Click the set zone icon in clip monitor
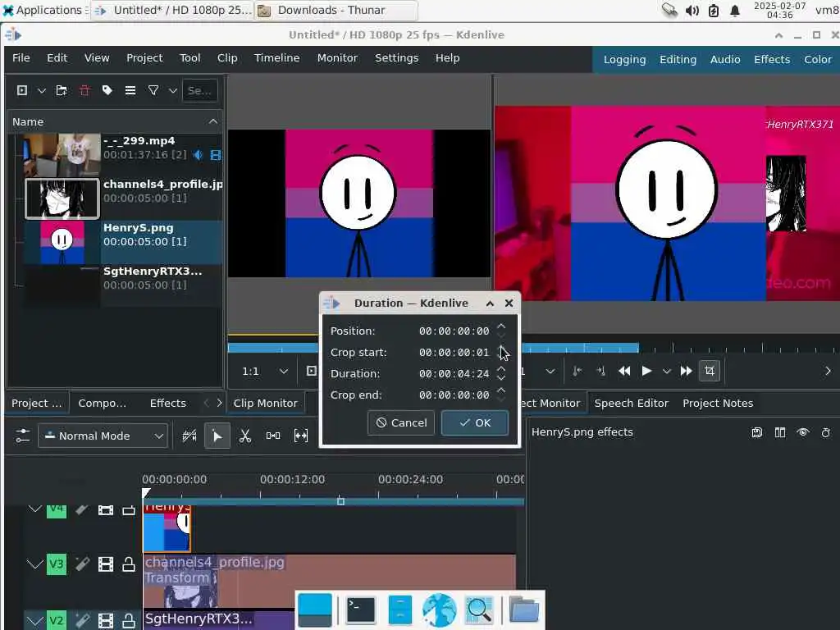 click(311, 371)
